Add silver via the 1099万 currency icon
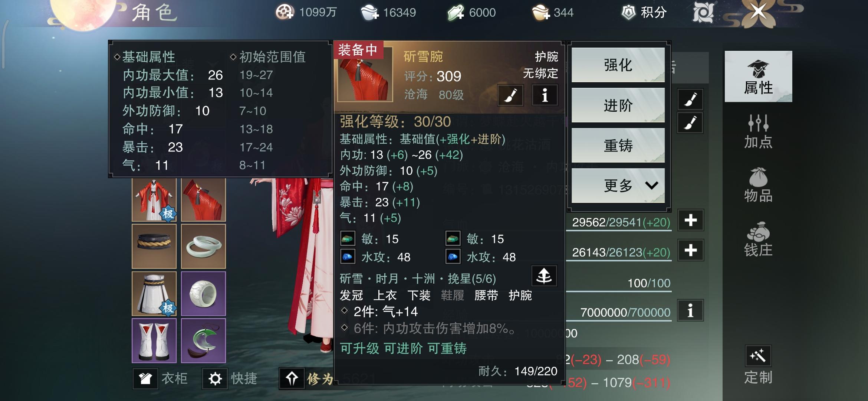The width and height of the screenshot is (868, 401). (x=285, y=12)
